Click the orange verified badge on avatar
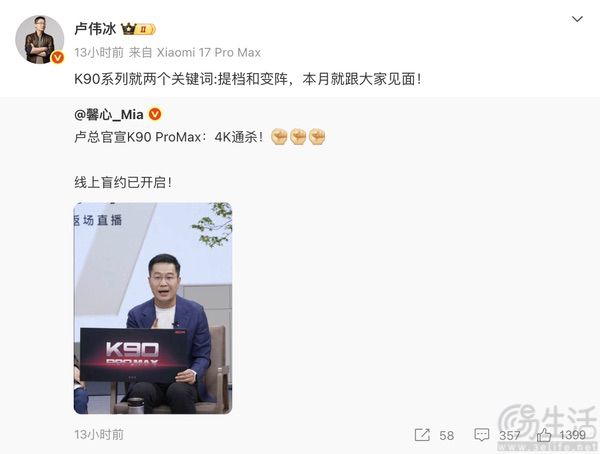 [57, 58]
